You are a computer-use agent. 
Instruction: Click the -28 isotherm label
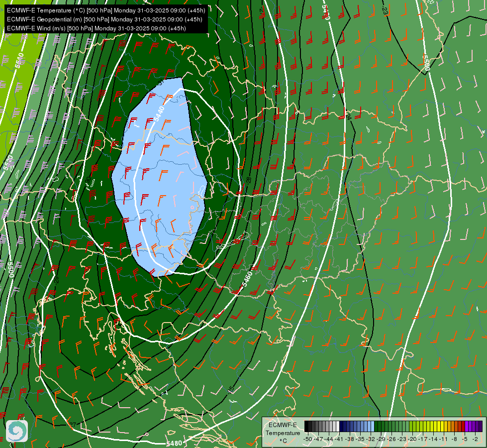point(248,180)
